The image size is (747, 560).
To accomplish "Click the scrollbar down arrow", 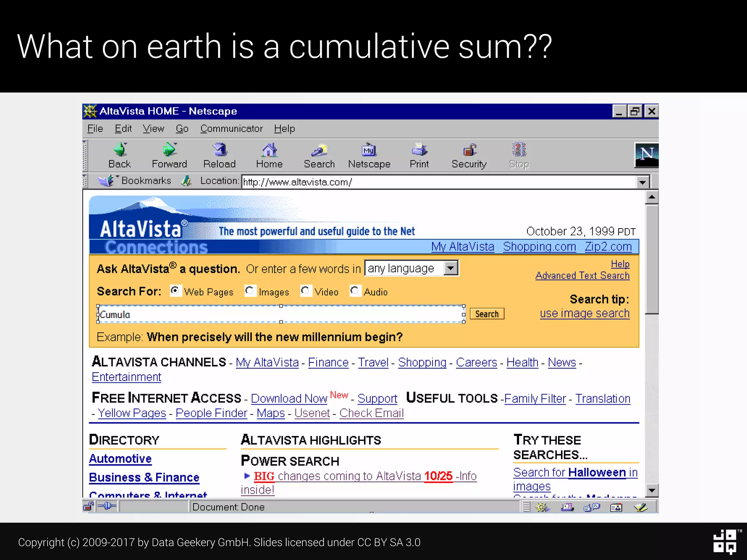I will point(651,490).
